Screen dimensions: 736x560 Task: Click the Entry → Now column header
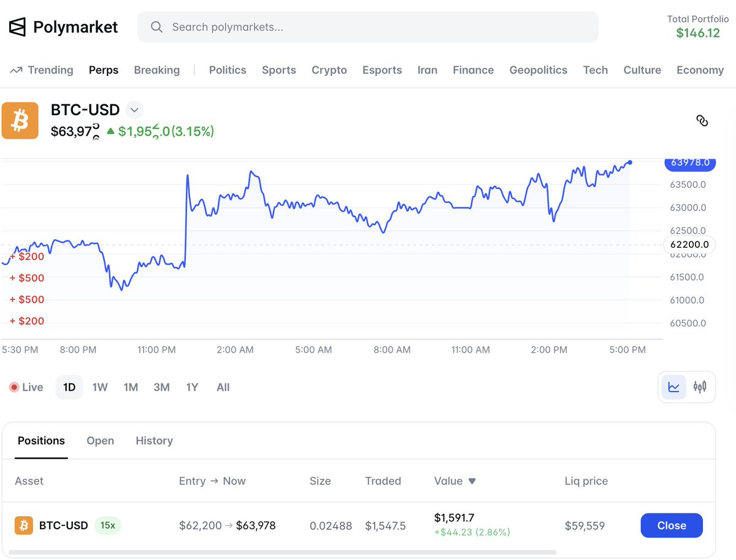click(212, 481)
